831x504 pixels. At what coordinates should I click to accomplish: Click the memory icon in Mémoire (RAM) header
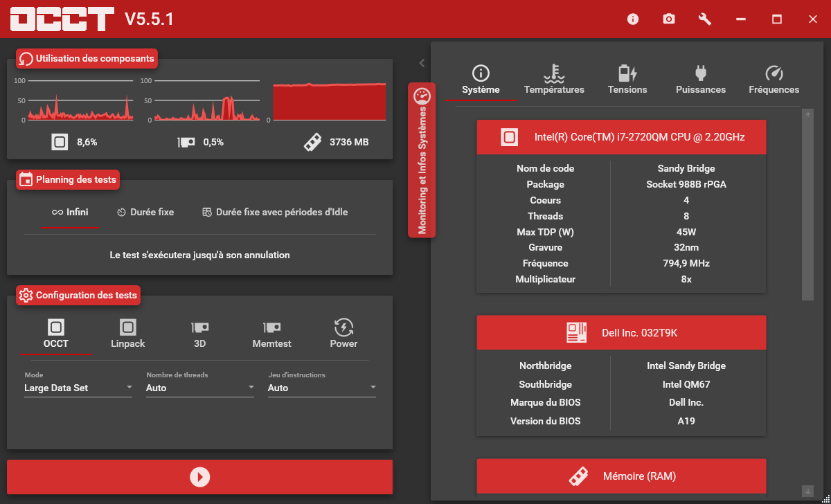(579, 476)
